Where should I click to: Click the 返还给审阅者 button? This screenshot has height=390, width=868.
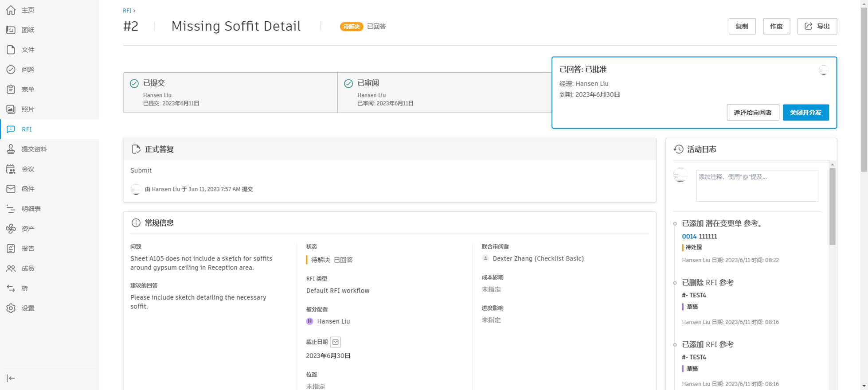(753, 113)
